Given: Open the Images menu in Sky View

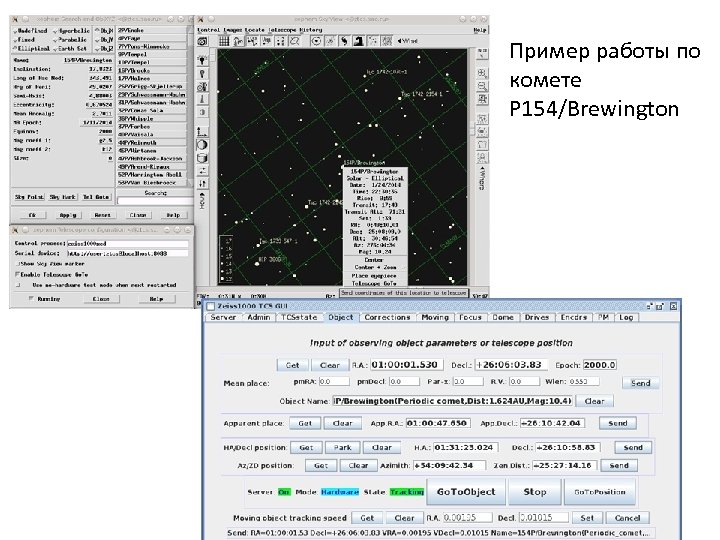Looking at the screenshot, I should [x=232, y=30].
